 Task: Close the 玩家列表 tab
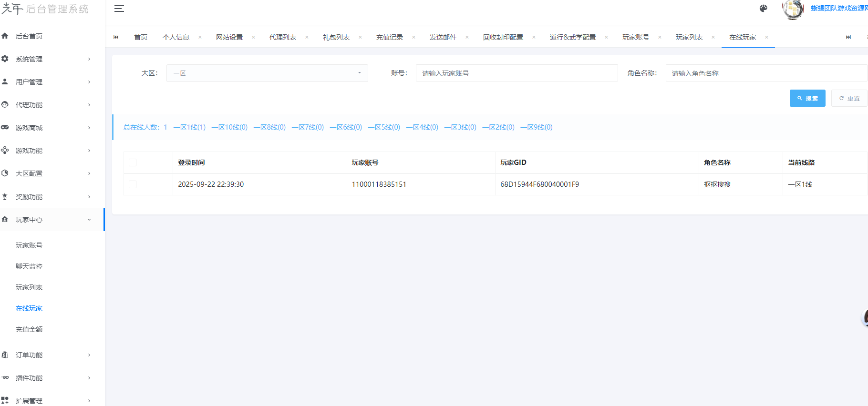coord(713,37)
